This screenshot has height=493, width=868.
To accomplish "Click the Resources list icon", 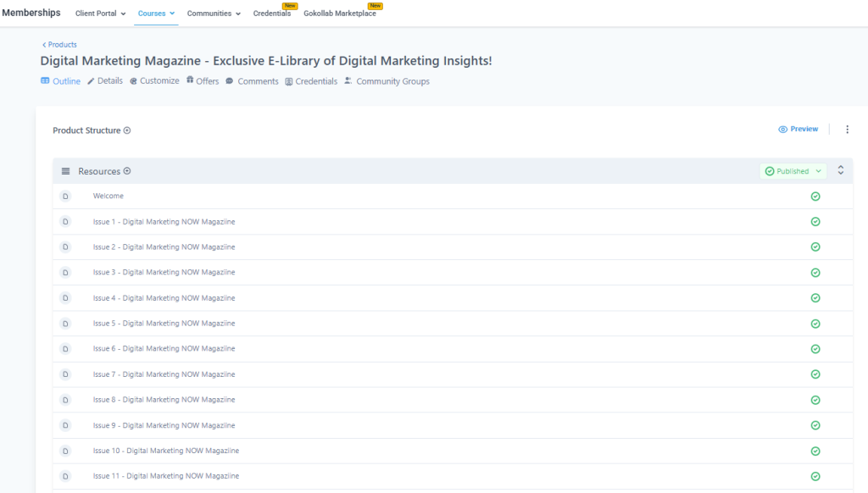I will 66,169.
